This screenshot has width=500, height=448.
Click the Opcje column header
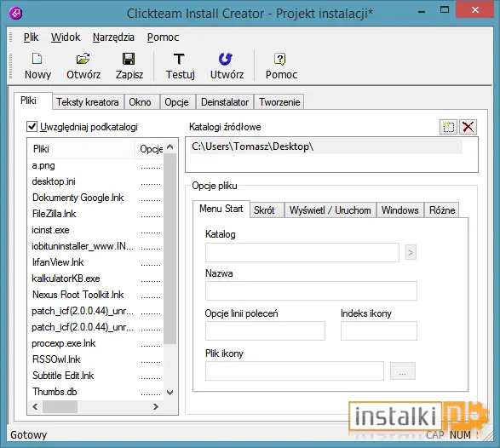[x=150, y=149]
